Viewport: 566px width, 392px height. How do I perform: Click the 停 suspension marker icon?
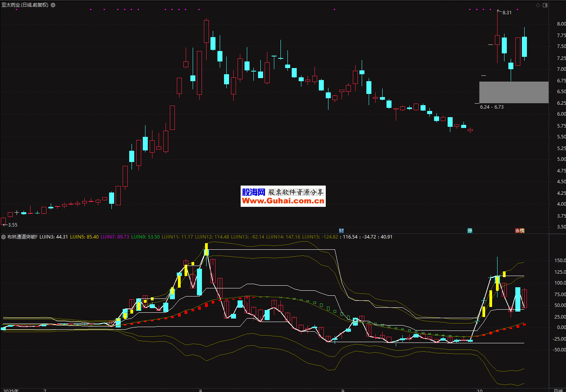click(470, 231)
